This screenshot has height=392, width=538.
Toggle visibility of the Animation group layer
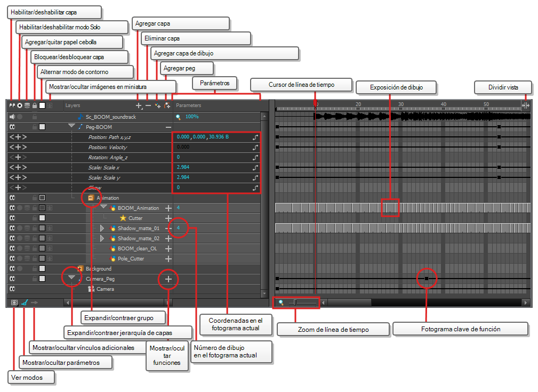(x=12, y=198)
